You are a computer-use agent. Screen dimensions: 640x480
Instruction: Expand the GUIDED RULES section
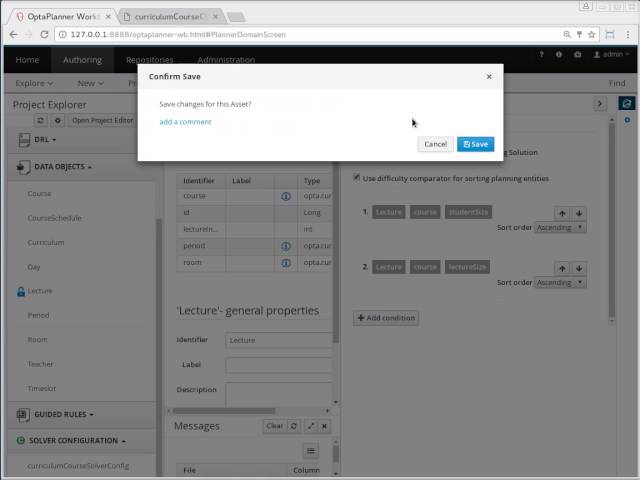pyautogui.click(x=64, y=414)
